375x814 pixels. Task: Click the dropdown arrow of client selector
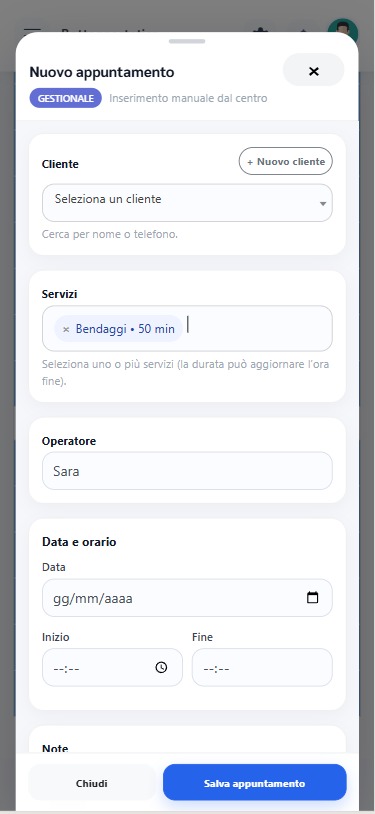tap(323, 204)
